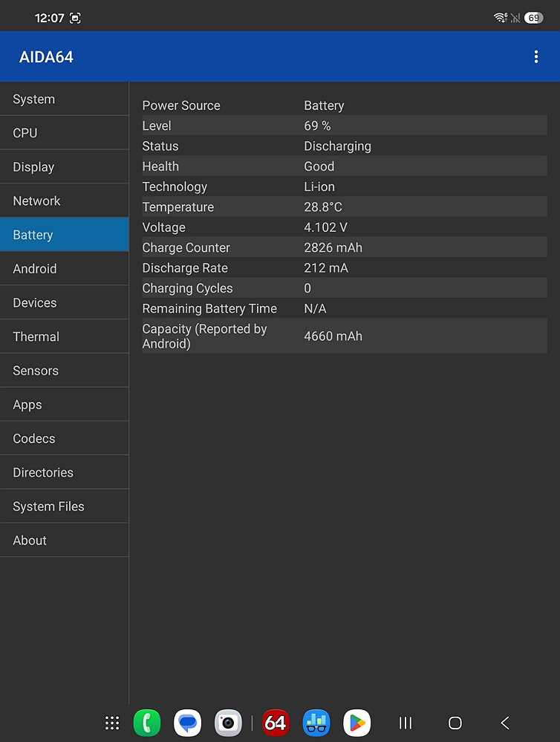Image resolution: width=560 pixels, height=742 pixels.
Task: Open the Display section
Action: coord(65,167)
